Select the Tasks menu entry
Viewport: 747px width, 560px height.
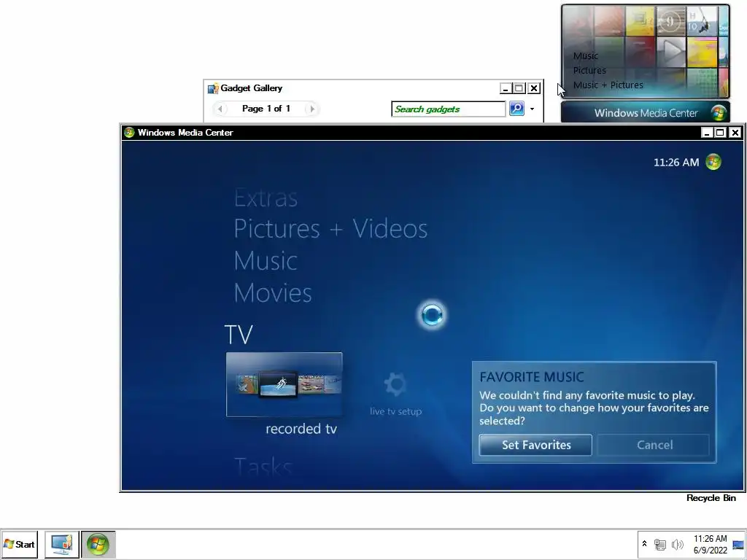point(263,467)
